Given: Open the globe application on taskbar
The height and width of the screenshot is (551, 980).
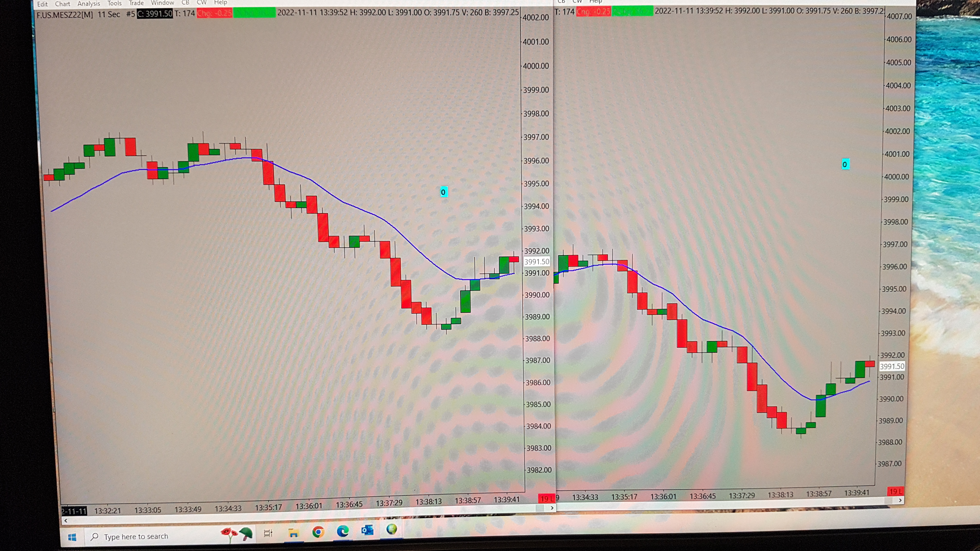Looking at the screenshot, I should tap(392, 529).
